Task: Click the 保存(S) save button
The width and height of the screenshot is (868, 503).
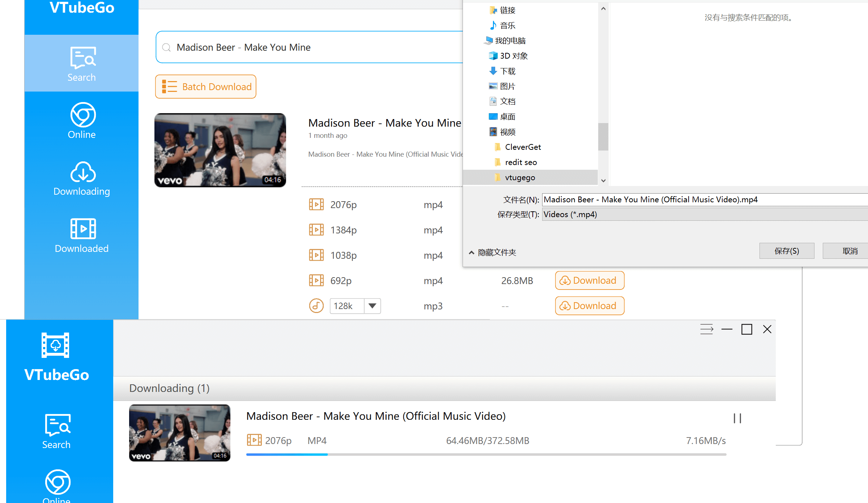Action: [787, 251]
